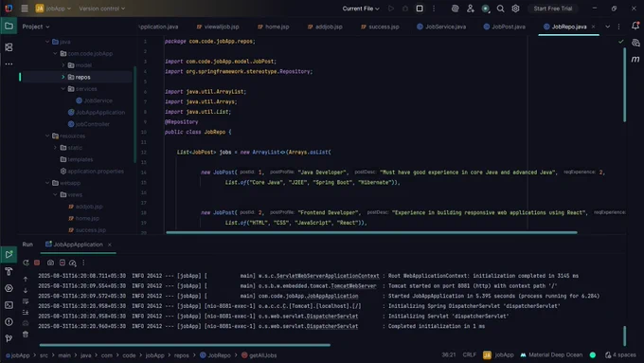Stop JobAppApplication in Run panel
Image resolution: width=644 pixels, height=363 pixels.
(37, 263)
